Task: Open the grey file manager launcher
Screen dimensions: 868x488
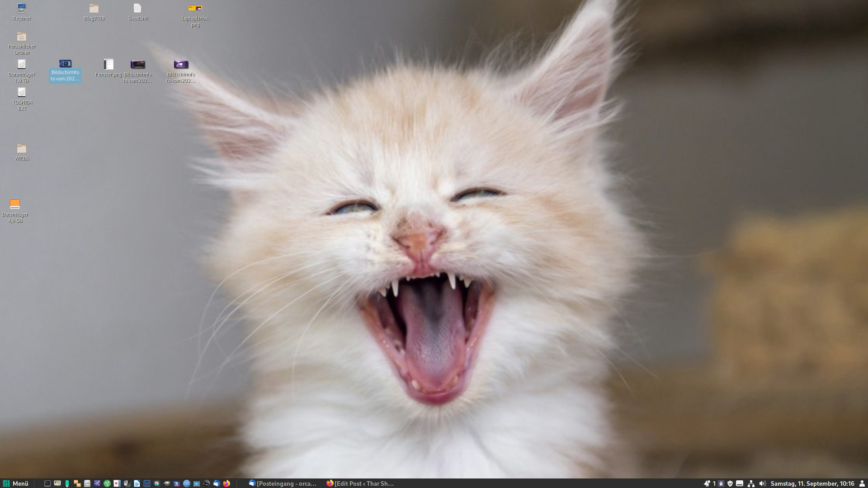Action: [87, 483]
